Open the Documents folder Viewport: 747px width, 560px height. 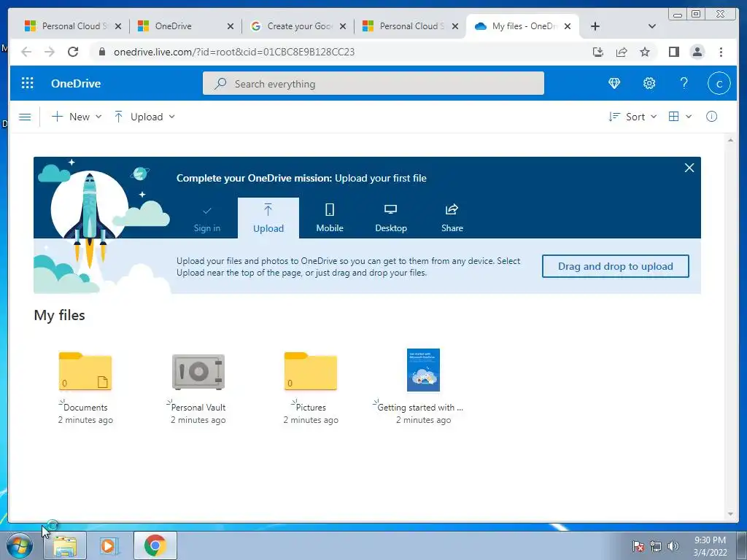pyautogui.click(x=85, y=371)
